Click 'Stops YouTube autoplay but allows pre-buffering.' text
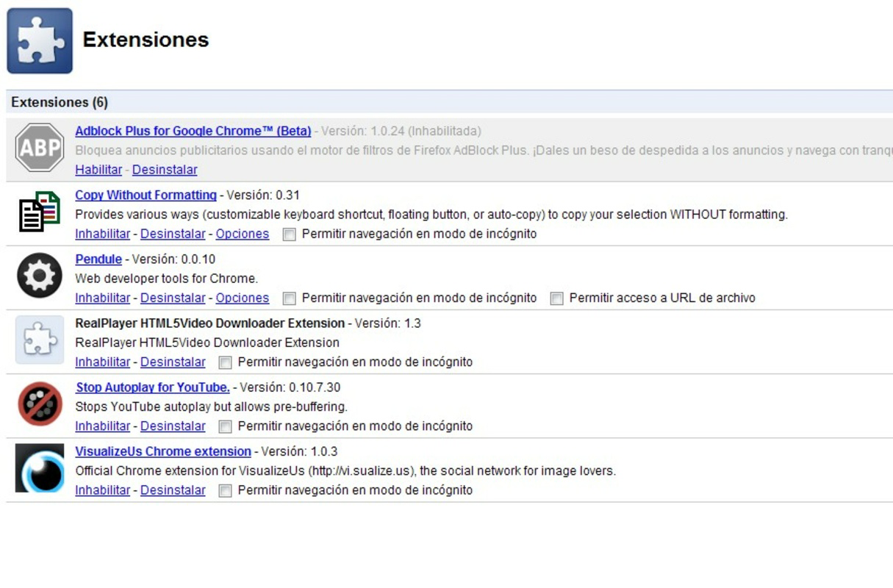Viewport: 893px width, 588px height. coord(211,407)
